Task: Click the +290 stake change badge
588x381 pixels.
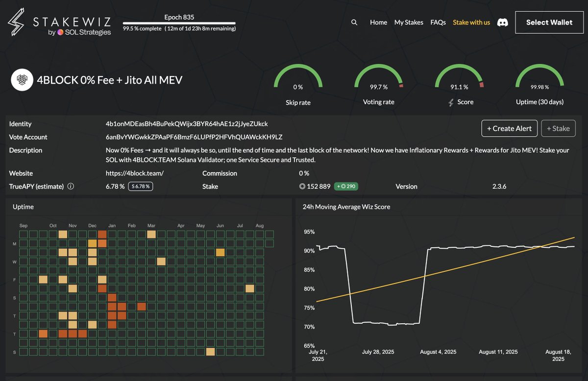Action: 346,187
